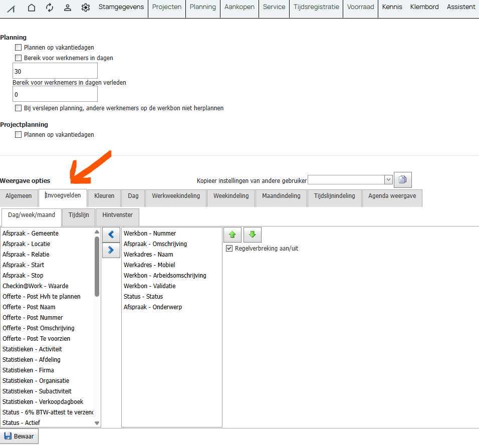This screenshot has height=448, width=479.
Task: Select the Dag/week/maand subtab
Action: (32, 217)
